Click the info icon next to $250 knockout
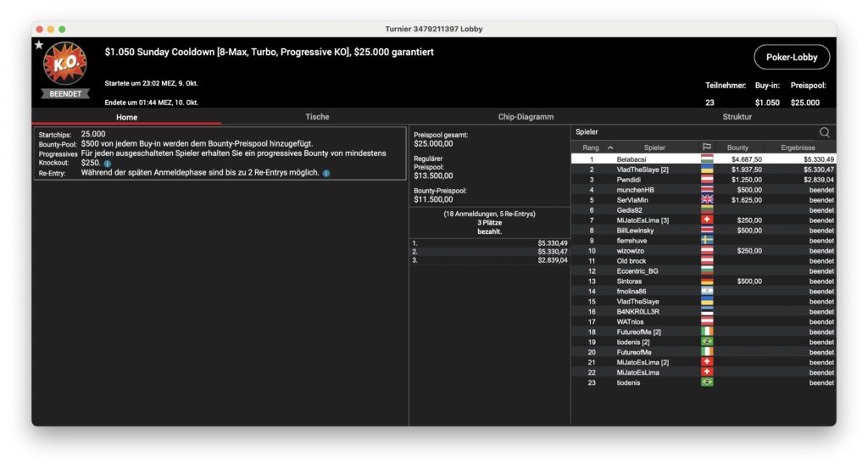 tap(108, 164)
